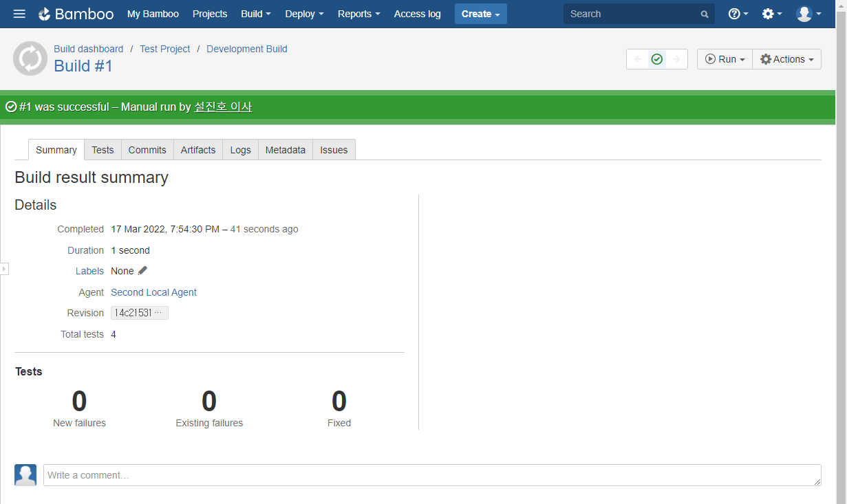The image size is (847, 504).
Task: Click the magnifier icon in search box
Action: coord(704,14)
